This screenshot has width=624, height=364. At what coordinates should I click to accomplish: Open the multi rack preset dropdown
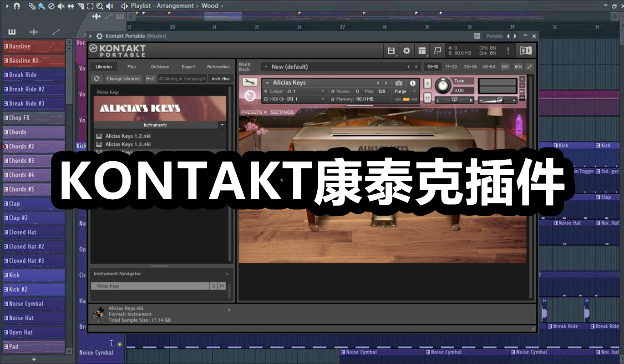(265, 67)
